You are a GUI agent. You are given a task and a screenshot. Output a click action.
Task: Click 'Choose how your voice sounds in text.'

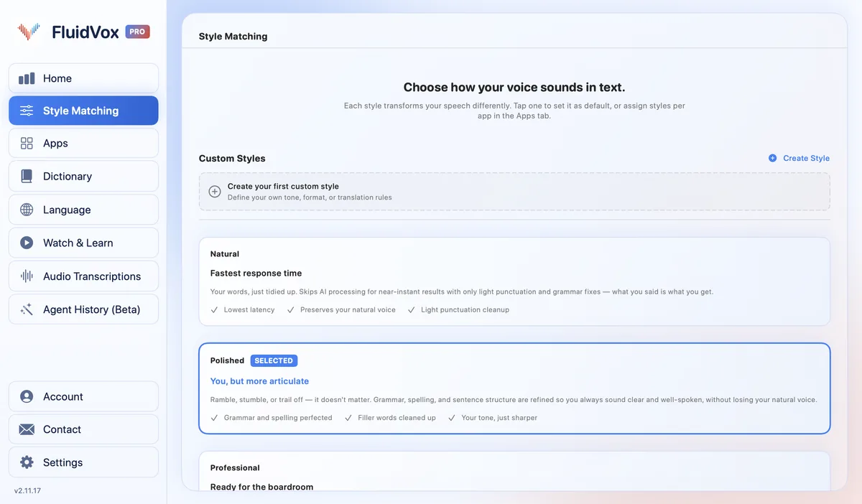[x=514, y=88]
